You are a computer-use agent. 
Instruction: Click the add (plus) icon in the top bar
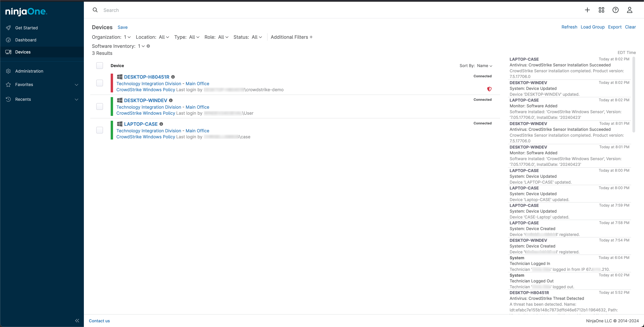pyautogui.click(x=587, y=10)
